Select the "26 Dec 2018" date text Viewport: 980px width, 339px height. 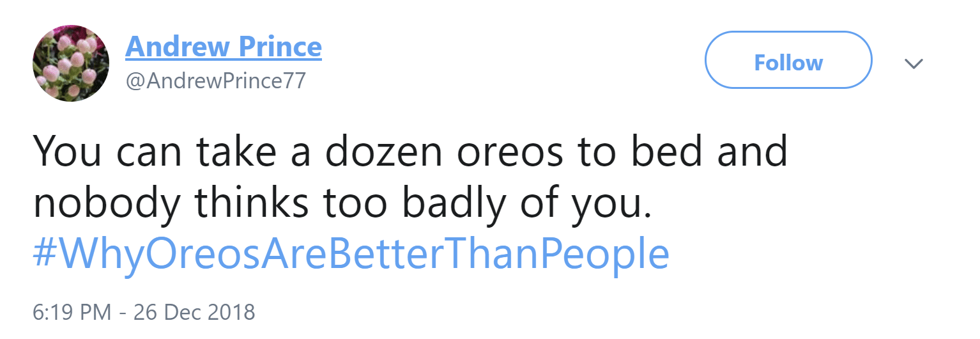tap(194, 312)
